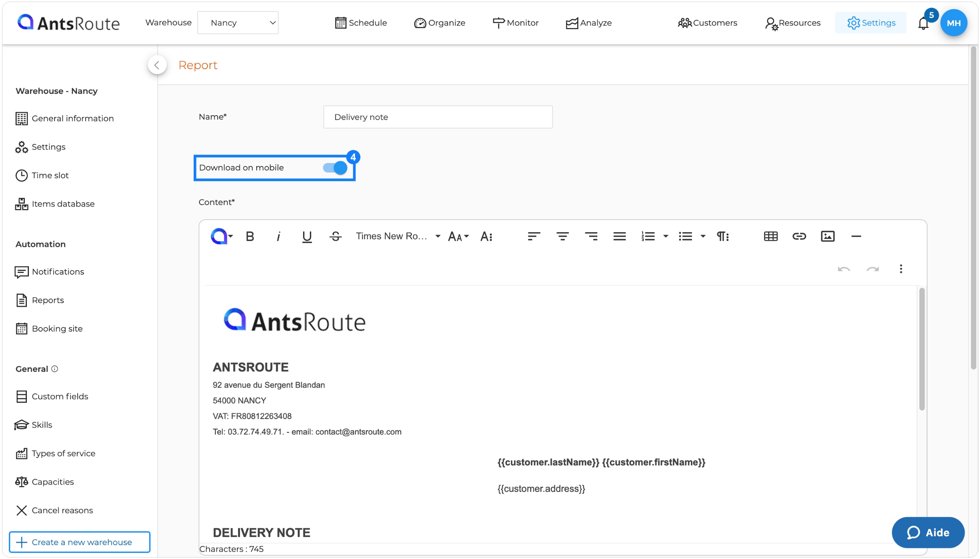Open the Schedule menu
The image size is (980, 559).
361,23
